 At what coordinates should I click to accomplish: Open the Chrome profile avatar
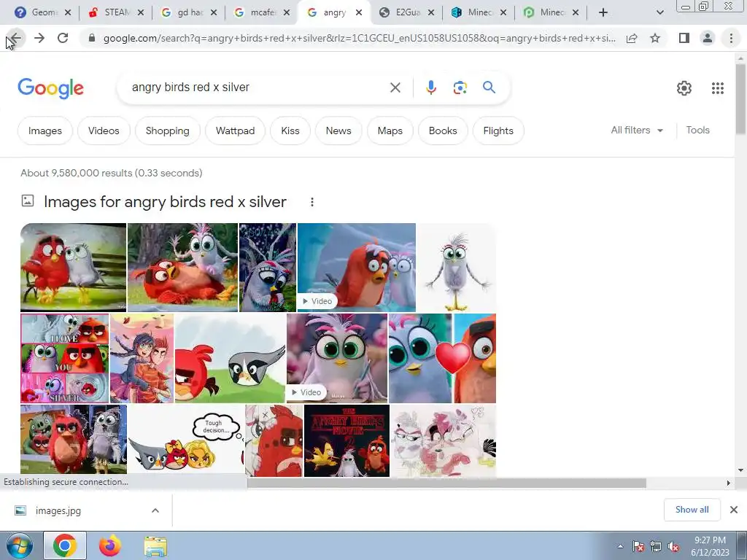708,38
